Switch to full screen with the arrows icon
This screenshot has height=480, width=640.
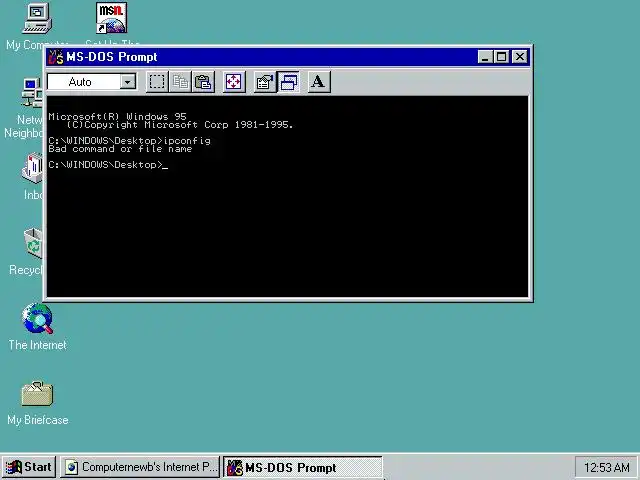[x=234, y=82]
